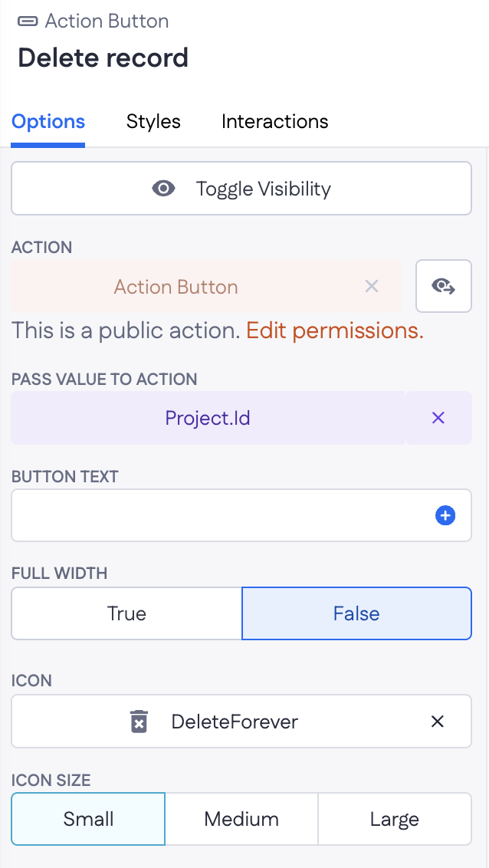This screenshot has height=868, width=489.
Task: Clear the Action Button selection with X
Action: pyautogui.click(x=372, y=287)
